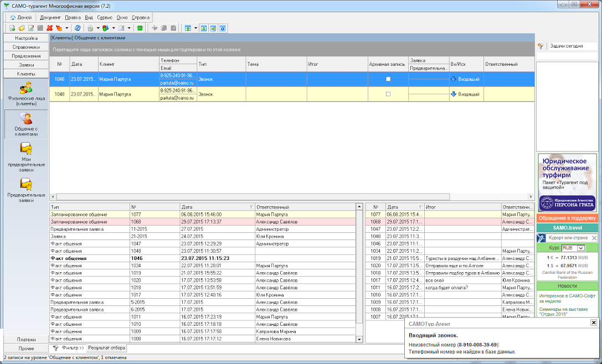Click the edit record pencil icon
This screenshot has width=602, height=364.
(x=31, y=28)
